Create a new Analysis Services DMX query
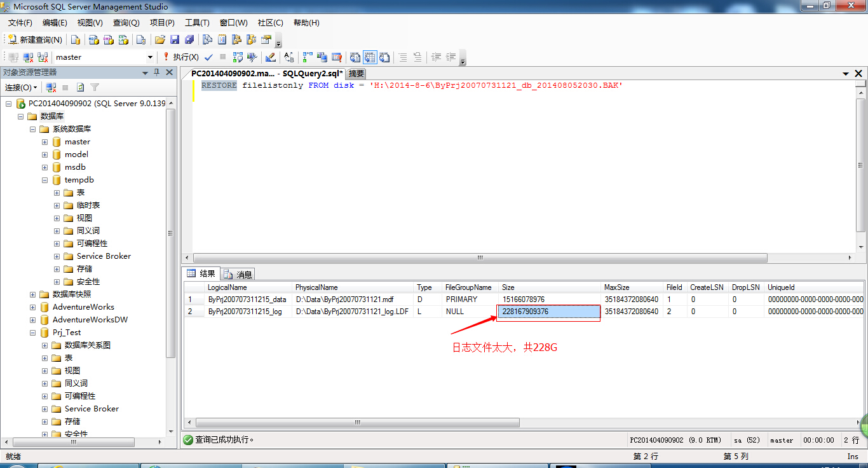Screen dimensions: 868x468 pyautogui.click(x=109, y=39)
